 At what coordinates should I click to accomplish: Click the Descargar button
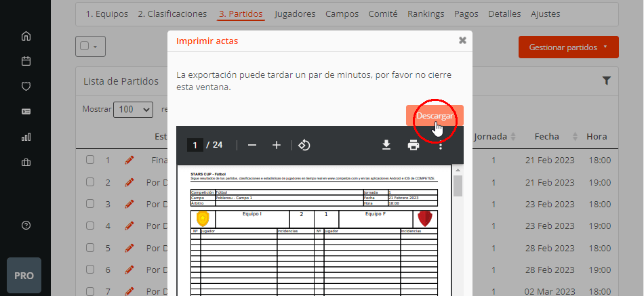435,116
